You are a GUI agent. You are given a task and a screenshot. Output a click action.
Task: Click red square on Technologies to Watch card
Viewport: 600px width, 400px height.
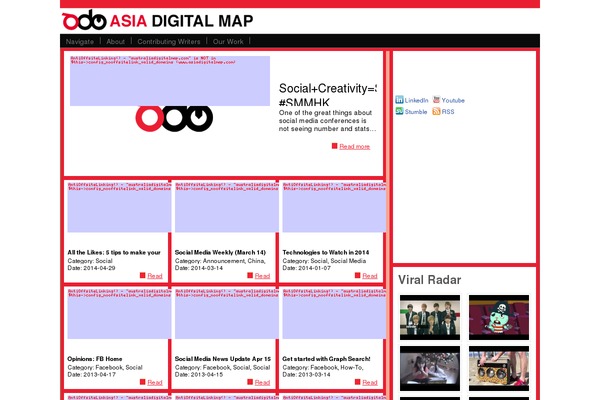coord(357,275)
